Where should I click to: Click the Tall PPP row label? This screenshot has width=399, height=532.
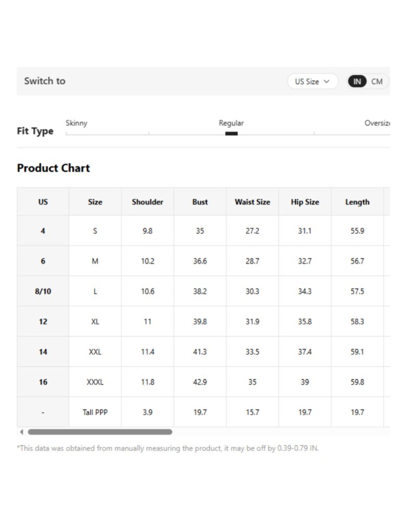click(95, 412)
